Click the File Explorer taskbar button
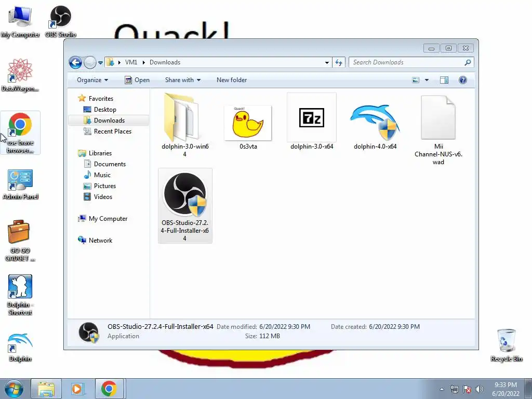The height and width of the screenshot is (399, 532). click(x=46, y=389)
